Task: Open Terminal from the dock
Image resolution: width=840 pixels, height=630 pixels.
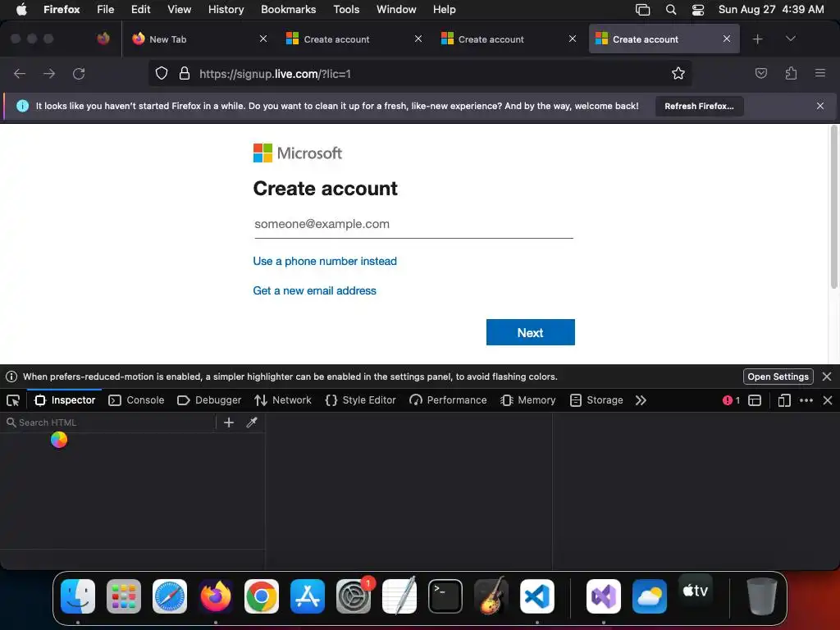Action: tap(445, 596)
